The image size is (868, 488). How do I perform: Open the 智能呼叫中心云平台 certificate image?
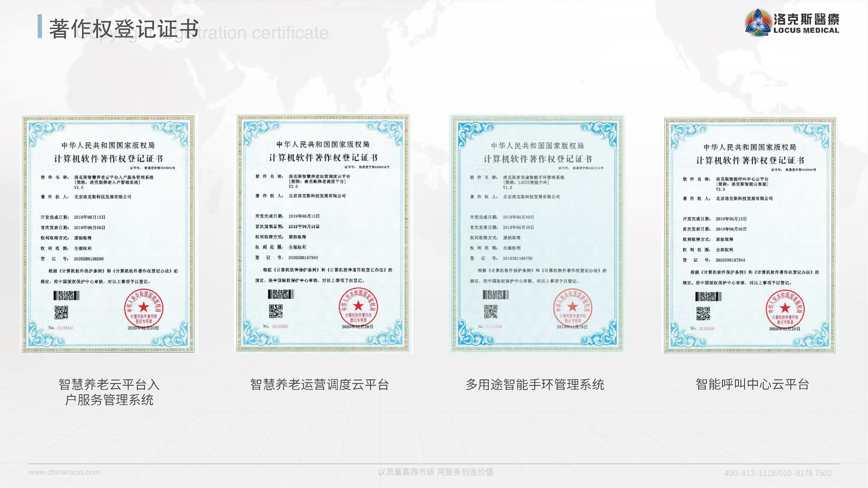click(x=750, y=235)
